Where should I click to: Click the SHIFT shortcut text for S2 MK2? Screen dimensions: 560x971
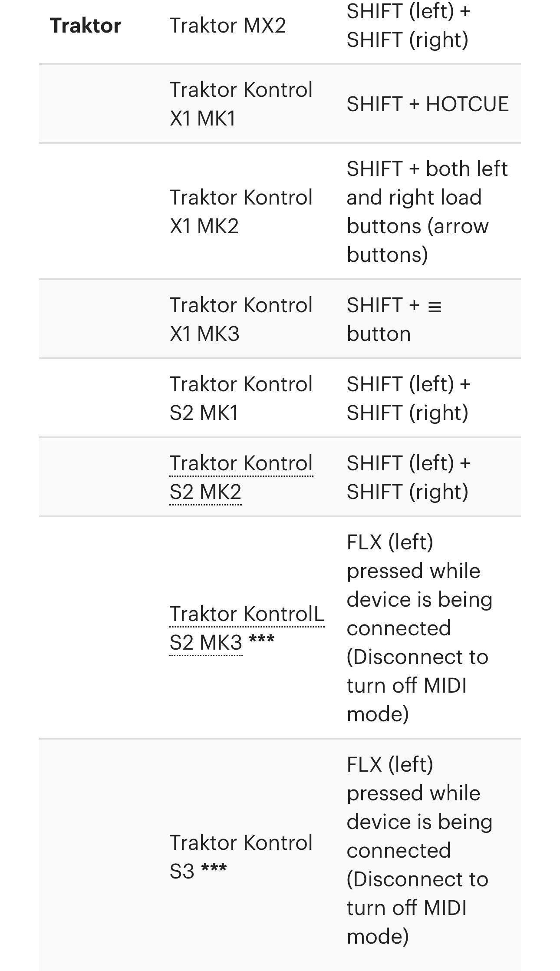pyautogui.click(x=408, y=477)
